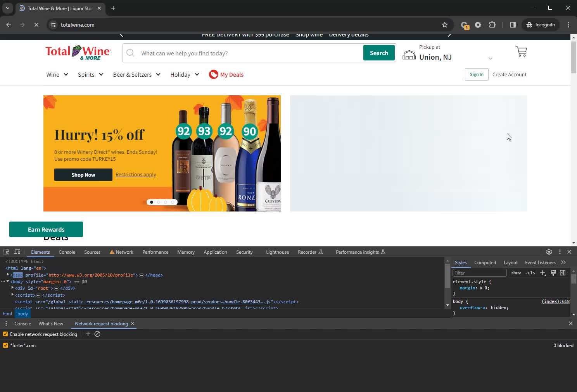The image size is (577, 392).
Task: Add a network blocking pattern
Action: coord(88,334)
